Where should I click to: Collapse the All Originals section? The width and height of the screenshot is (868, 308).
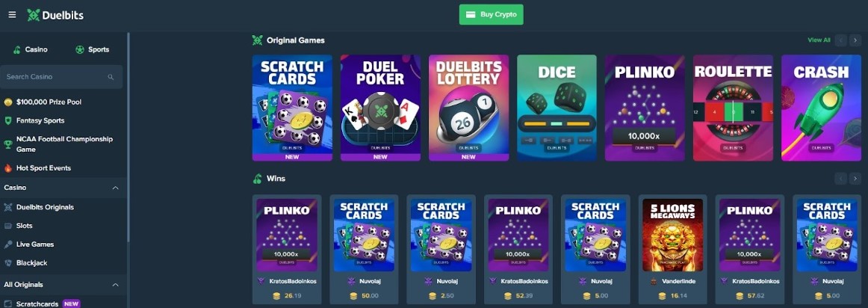click(115, 285)
